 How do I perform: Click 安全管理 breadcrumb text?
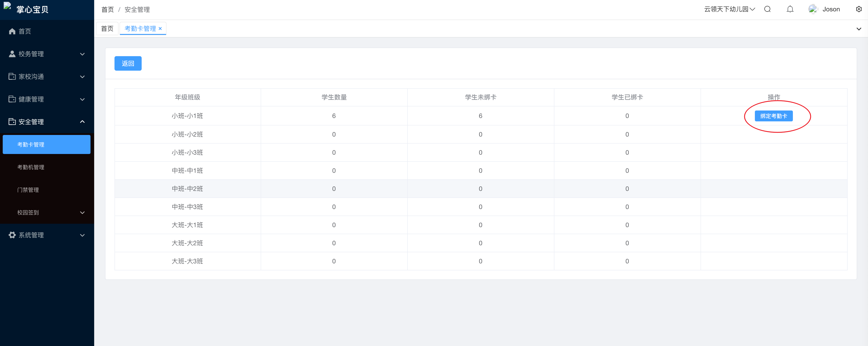point(137,10)
